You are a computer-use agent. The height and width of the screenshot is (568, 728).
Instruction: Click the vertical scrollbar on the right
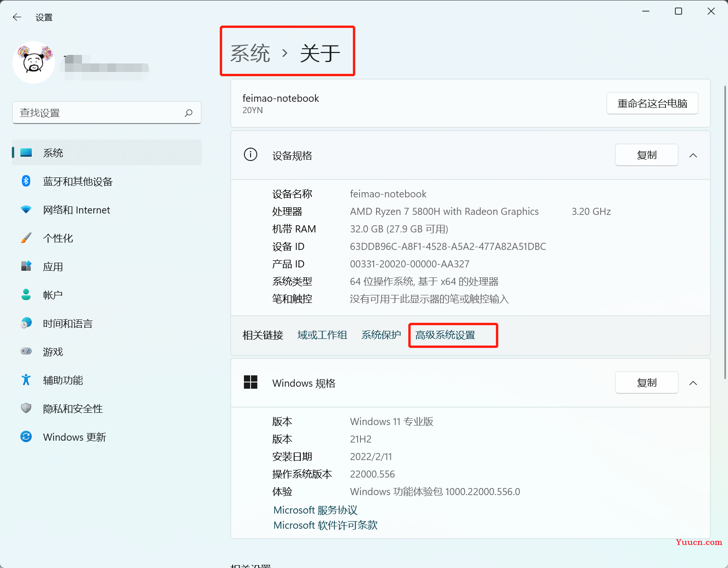pos(725,232)
